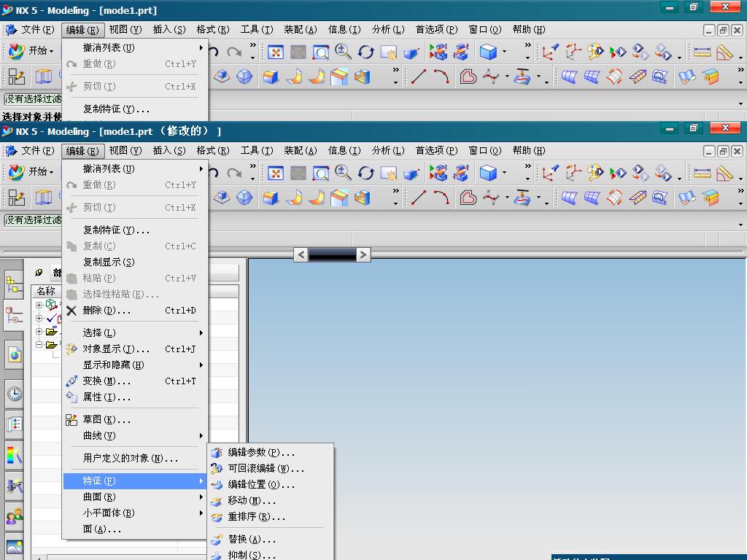Expand the second tree node with checkmark
The height and width of the screenshot is (560, 747).
click(39, 318)
